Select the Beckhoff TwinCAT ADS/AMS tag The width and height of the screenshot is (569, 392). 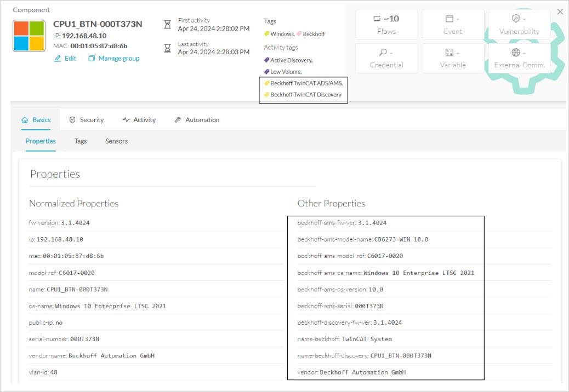point(306,83)
